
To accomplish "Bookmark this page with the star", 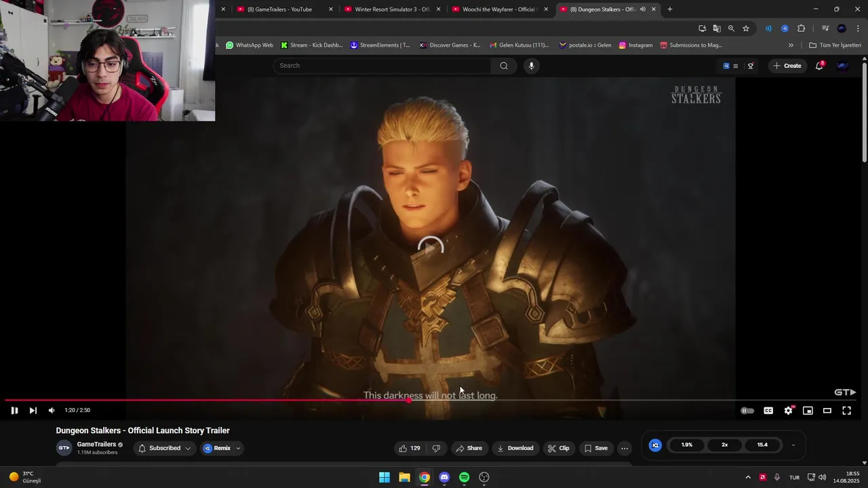I will [x=746, y=28].
